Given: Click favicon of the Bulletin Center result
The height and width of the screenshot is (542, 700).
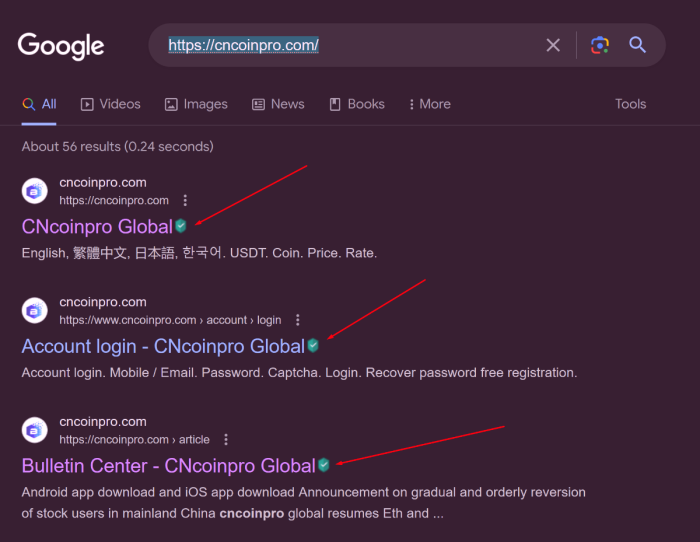Looking at the screenshot, I should point(34,430).
